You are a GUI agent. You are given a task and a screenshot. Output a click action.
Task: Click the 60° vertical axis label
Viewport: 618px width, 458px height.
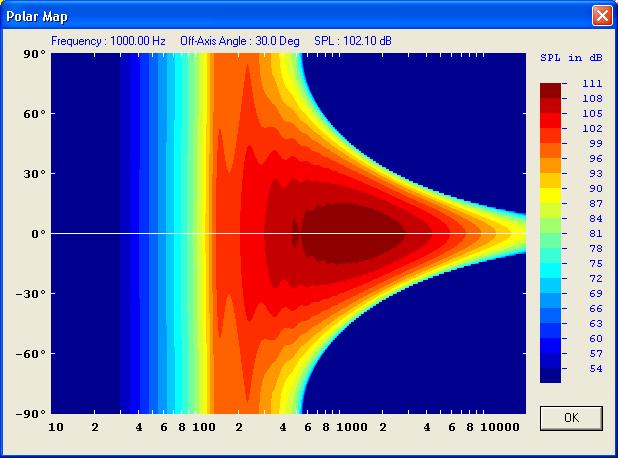click(34, 114)
